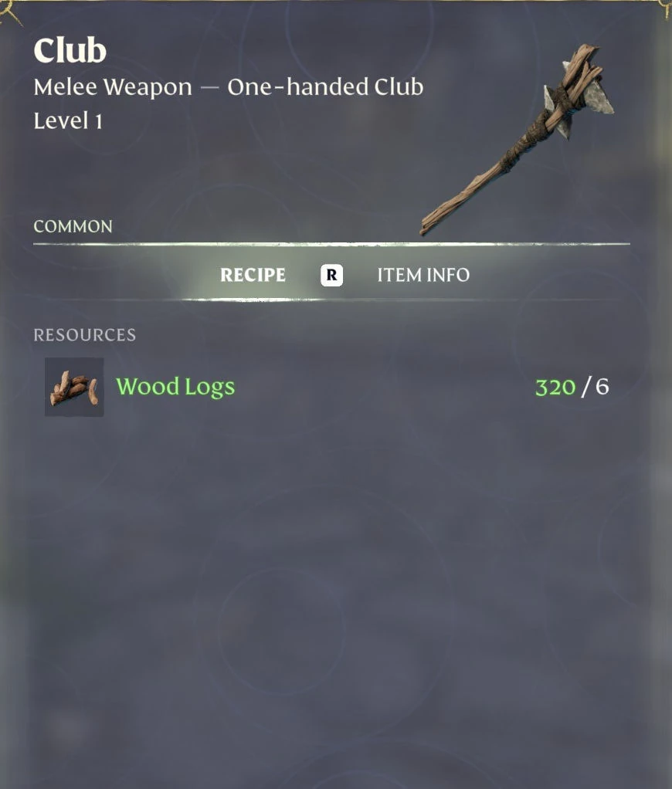The image size is (672, 789).
Task: Click the Wood Logs resource name
Action: tap(175, 387)
